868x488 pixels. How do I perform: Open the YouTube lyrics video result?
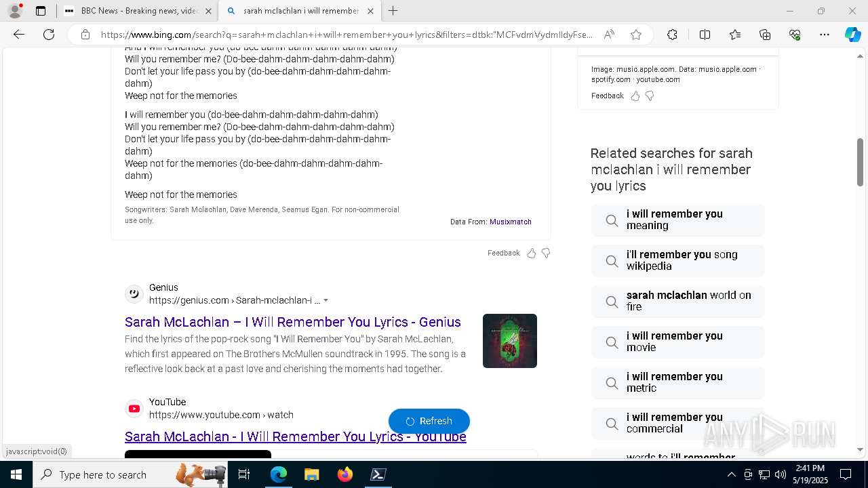click(296, 436)
